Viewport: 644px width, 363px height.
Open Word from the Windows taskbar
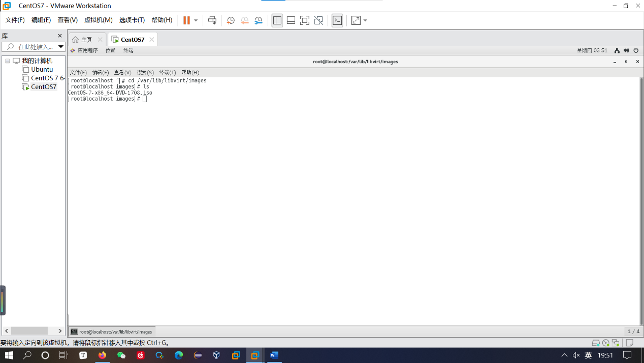(274, 355)
